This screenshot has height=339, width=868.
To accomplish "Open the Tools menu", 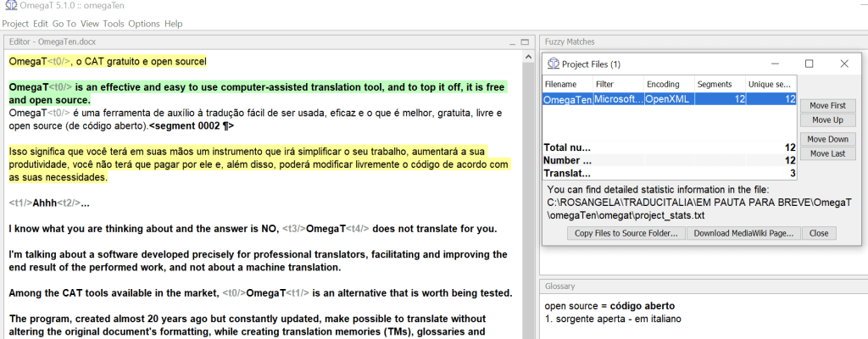I will point(114,24).
